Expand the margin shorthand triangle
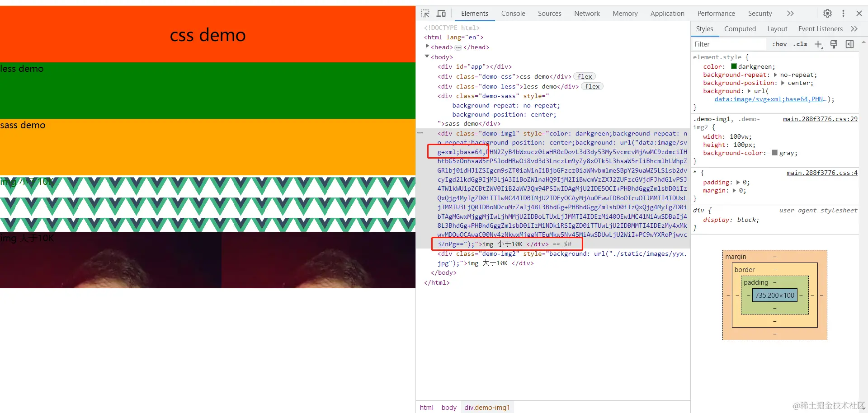Viewport: 868px width, 413px height. (x=735, y=190)
